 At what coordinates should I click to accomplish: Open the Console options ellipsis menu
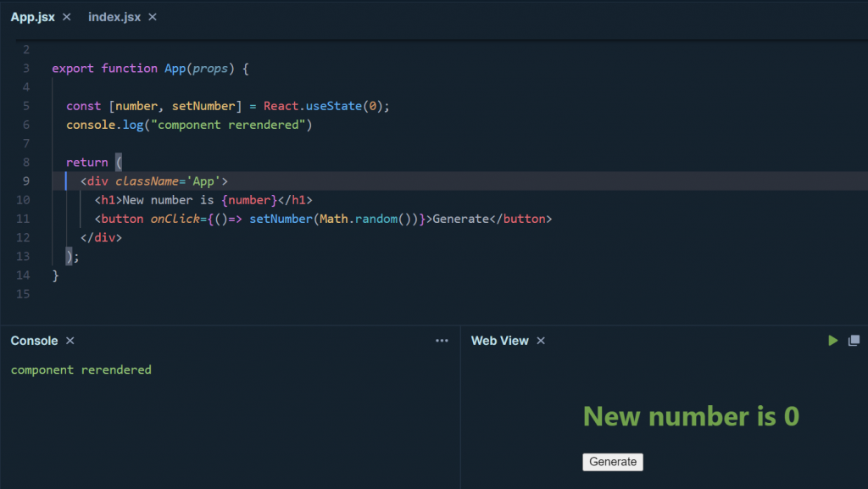442,340
